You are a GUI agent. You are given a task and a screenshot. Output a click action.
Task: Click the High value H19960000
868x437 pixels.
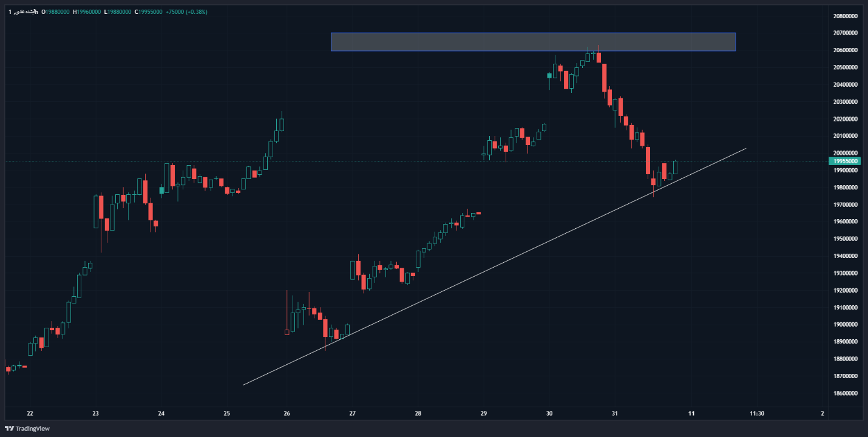pyautogui.click(x=87, y=12)
